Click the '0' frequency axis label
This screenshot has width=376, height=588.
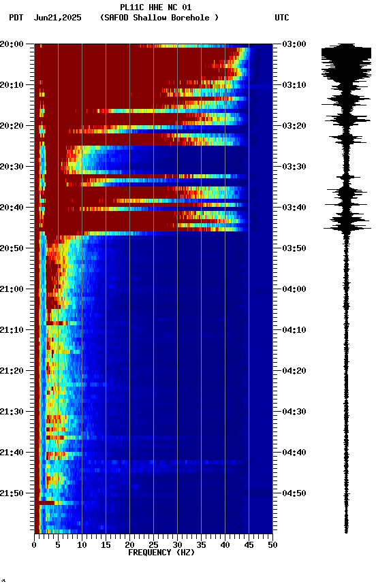click(35, 545)
